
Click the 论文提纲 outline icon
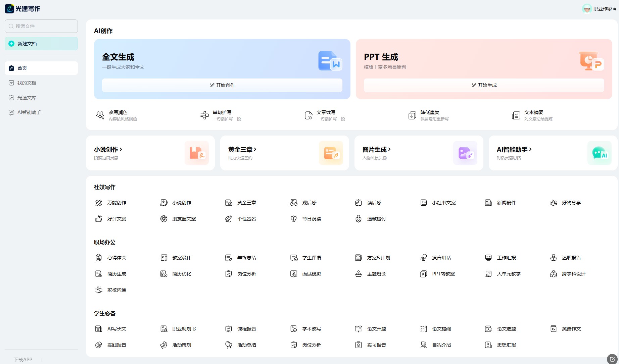pyautogui.click(x=424, y=329)
